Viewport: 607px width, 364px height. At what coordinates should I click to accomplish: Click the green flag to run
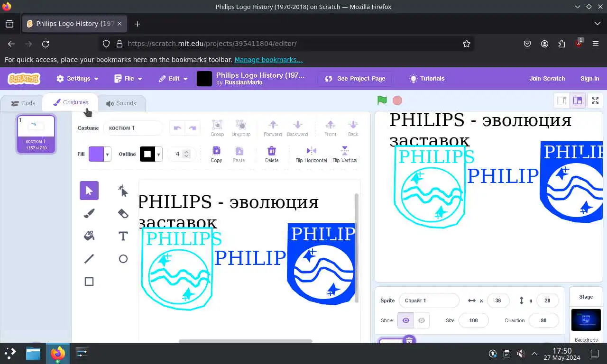click(382, 100)
